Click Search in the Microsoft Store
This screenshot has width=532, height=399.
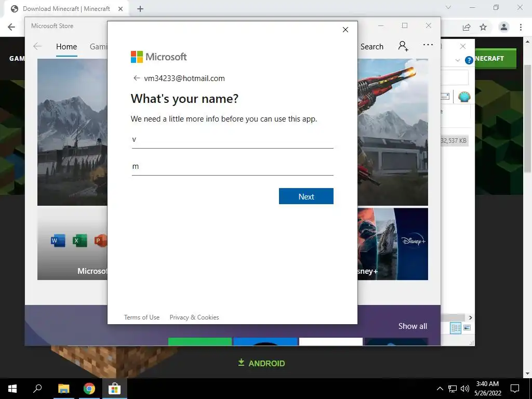click(x=372, y=47)
